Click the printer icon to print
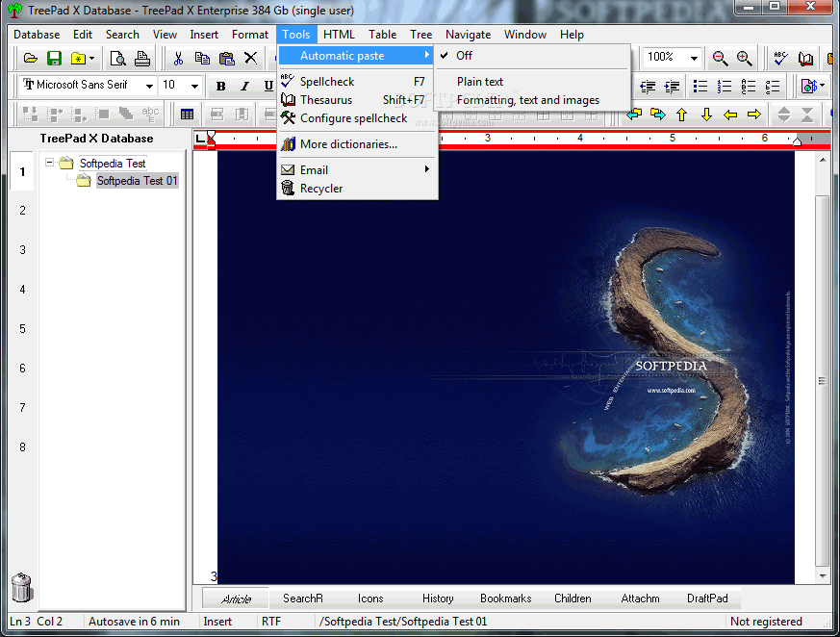 click(x=142, y=58)
